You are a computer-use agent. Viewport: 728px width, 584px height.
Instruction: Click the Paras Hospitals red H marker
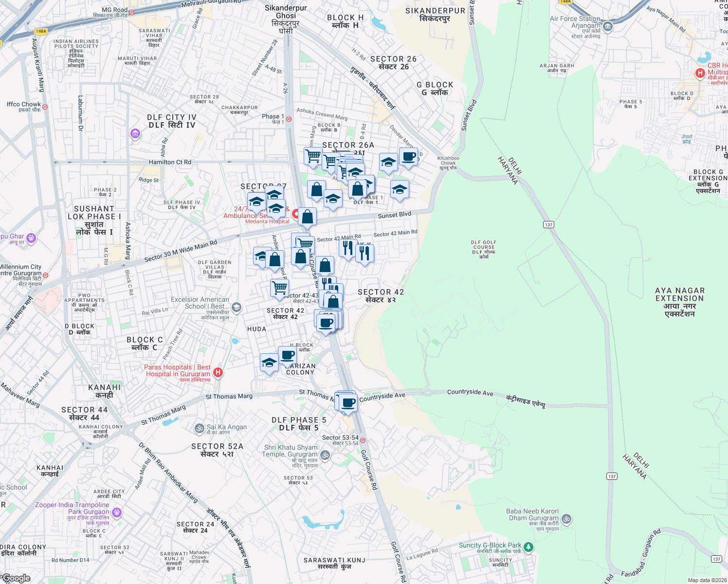pos(218,371)
